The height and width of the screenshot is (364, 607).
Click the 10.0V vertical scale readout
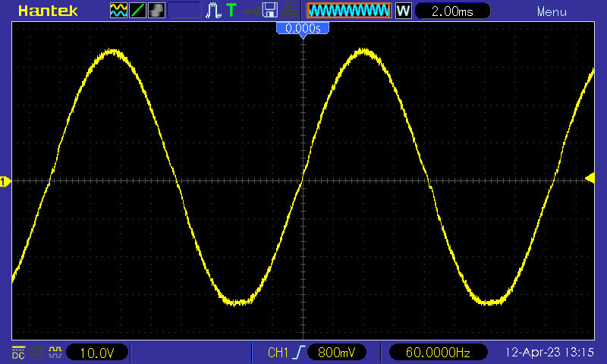(97, 353)
